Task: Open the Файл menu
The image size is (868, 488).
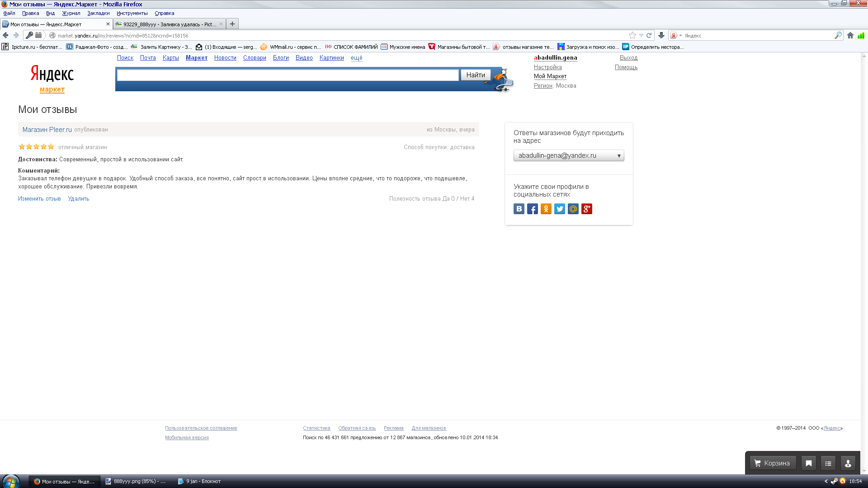Action: tap(9, 13)
